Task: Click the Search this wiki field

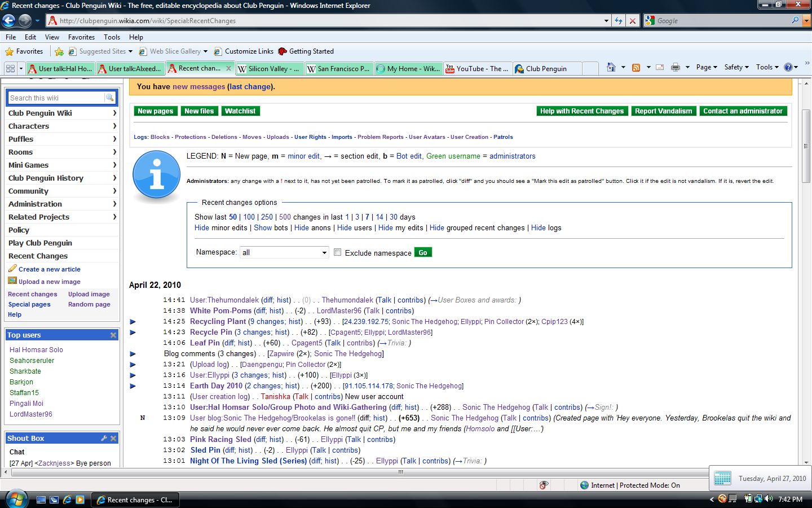Action: pyautogui.click(x=56, y=98)
